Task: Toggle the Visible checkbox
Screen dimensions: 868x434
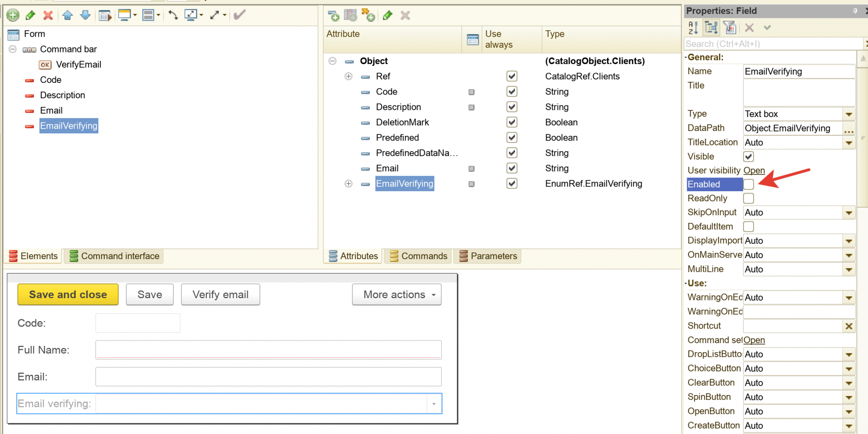Action: click(x=748, y=157)
